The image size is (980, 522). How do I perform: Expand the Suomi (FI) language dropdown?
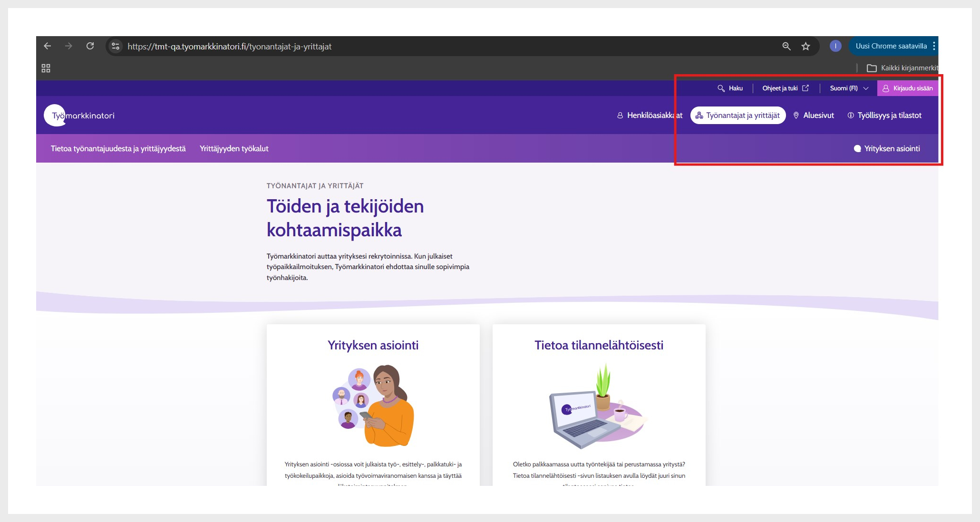849,88
